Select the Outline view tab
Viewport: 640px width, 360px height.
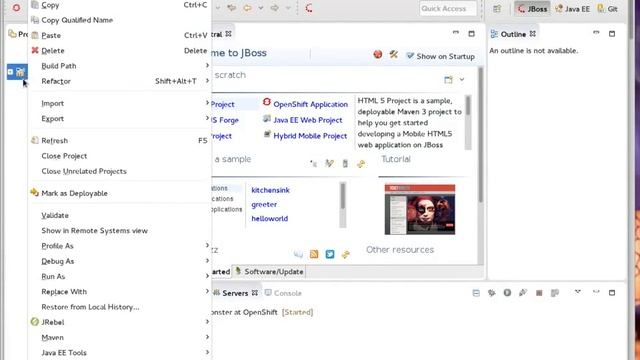point(513,34)
